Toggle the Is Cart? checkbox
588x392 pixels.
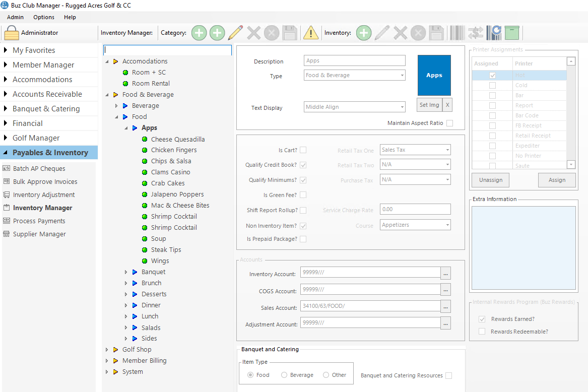[303, 150]
